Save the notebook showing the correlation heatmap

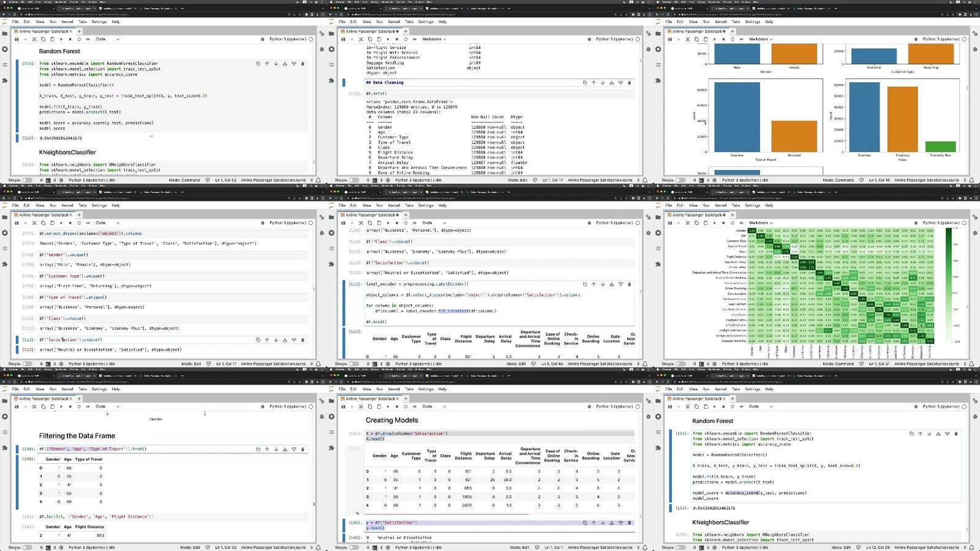pyautogui.click(x=669, y=223)
